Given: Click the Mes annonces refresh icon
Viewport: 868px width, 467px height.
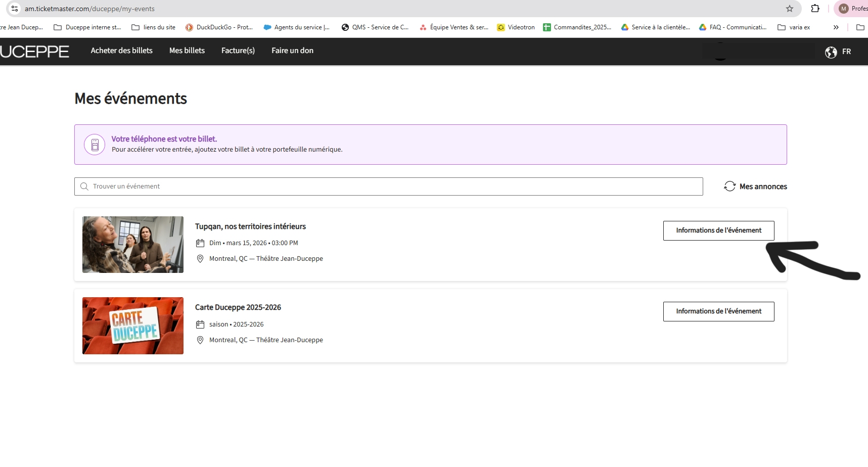Looking at the screenshot, I should [x=729, y=186].
